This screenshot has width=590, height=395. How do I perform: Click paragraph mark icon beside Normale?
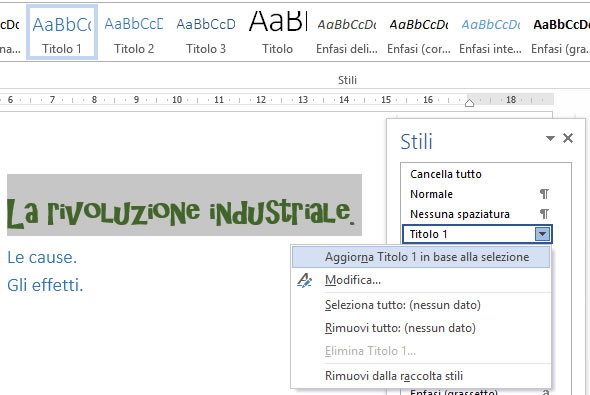(x=544, y=194)
